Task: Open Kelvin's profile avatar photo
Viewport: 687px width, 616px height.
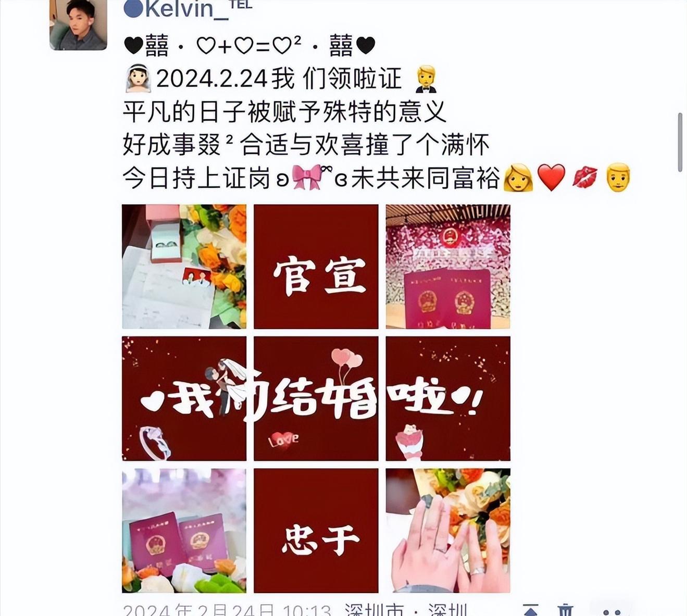Action: [78, 25]
